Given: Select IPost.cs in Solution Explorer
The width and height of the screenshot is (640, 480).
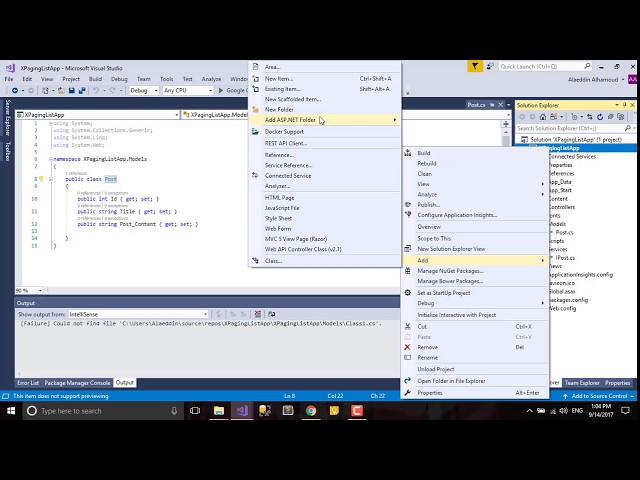Looking at the screenshot, I should pos(565,258).
